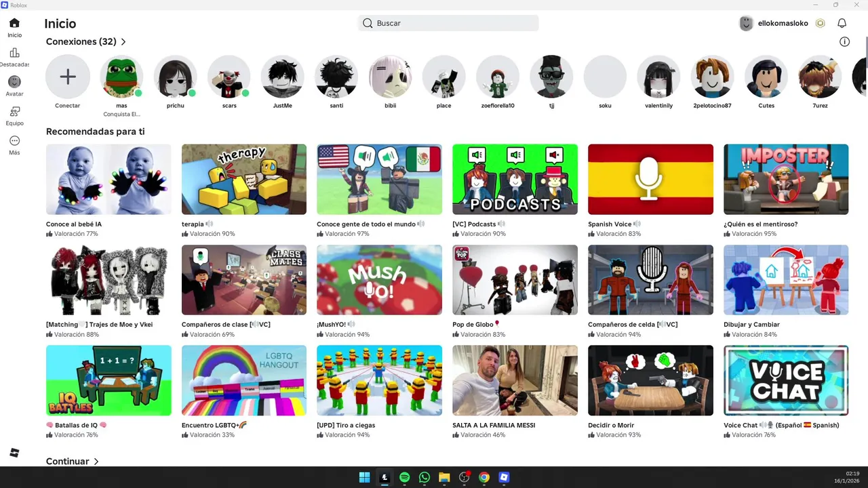868x488 pixels.
Task: Open the [VC] Podcasts thumbnail
Action: (x=515, y=180)
